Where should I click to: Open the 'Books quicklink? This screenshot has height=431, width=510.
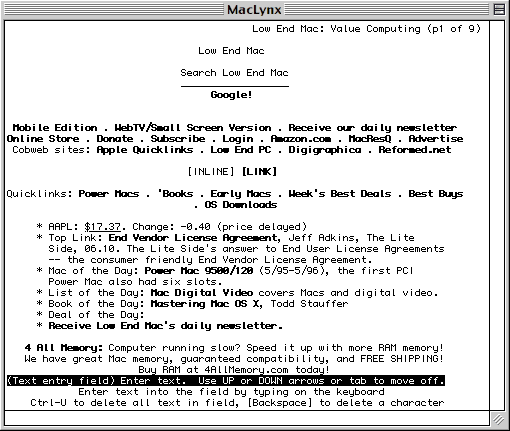(x=175, y=194)
